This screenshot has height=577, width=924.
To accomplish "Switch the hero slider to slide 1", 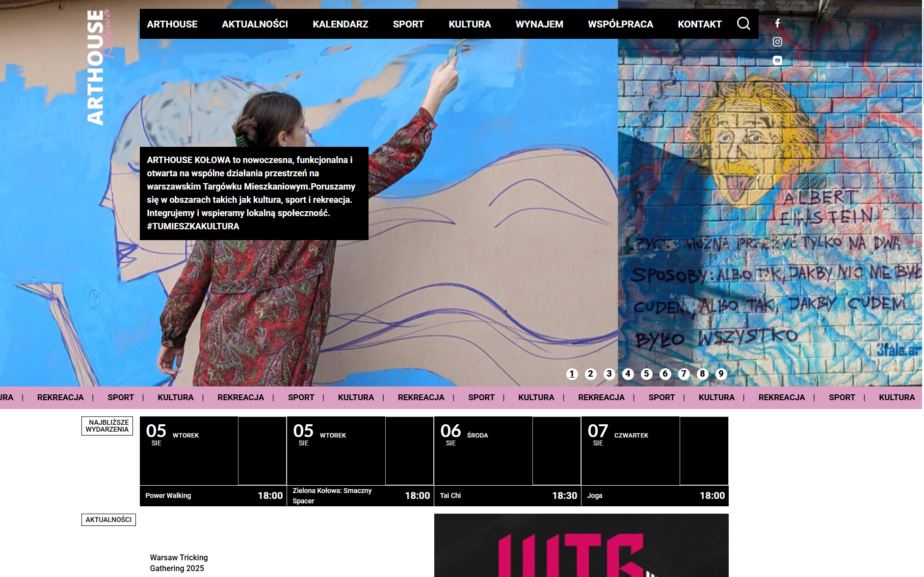I will point(572,374).
